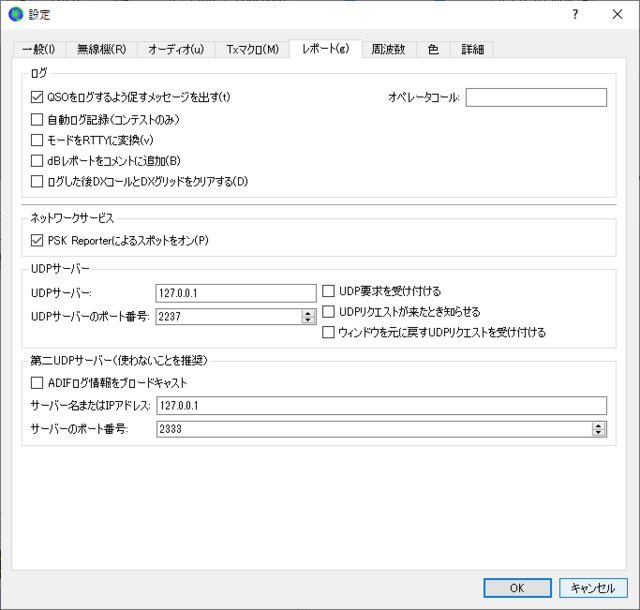Screen dimensions: 640x610
Task: Select the オーディオ(u) tab
Action: click(176, 49)
